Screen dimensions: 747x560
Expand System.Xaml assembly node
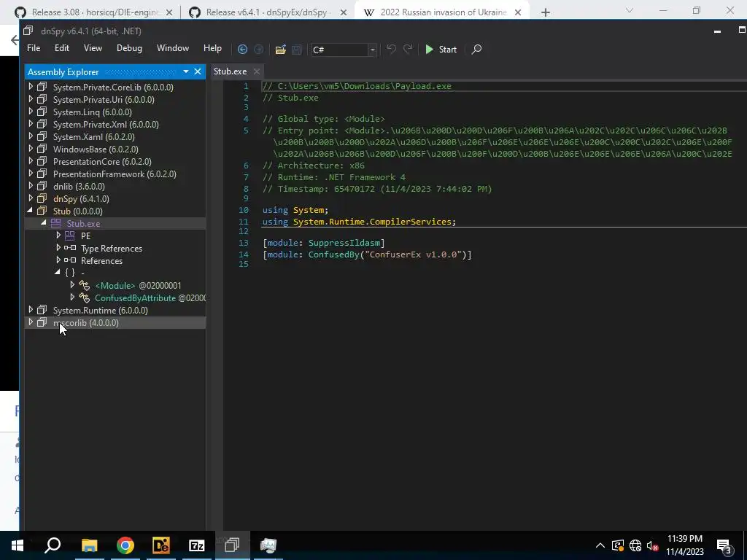(x=31, y=136)
